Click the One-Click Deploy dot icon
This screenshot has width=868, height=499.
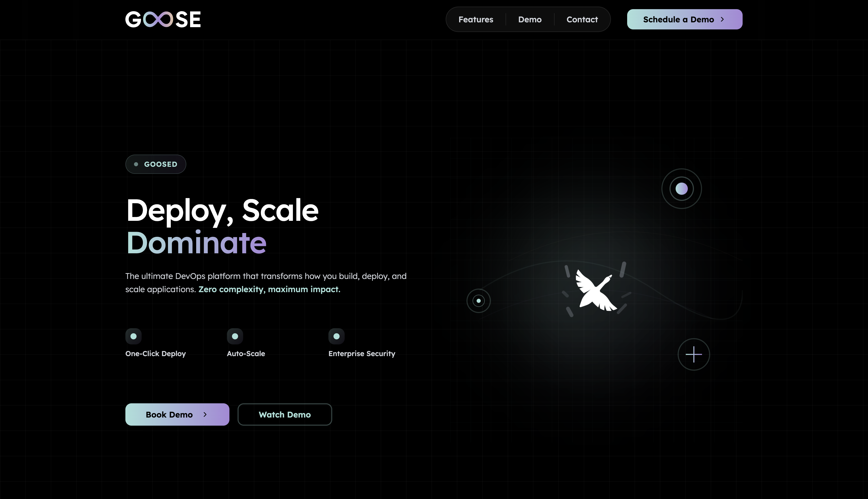tap(133, 336)
